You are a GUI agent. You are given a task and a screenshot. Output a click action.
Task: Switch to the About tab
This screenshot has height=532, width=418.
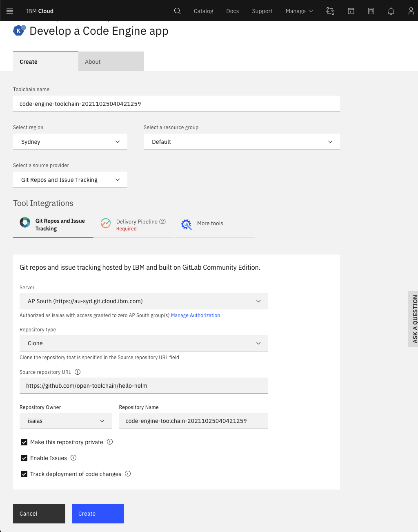click(x=111, y=62)
